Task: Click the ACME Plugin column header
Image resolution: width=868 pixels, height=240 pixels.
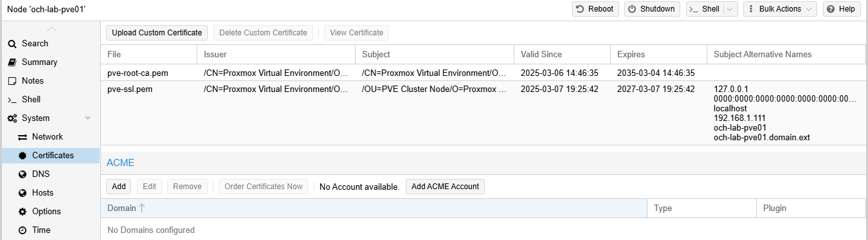Action: click(x=811, y=208)
